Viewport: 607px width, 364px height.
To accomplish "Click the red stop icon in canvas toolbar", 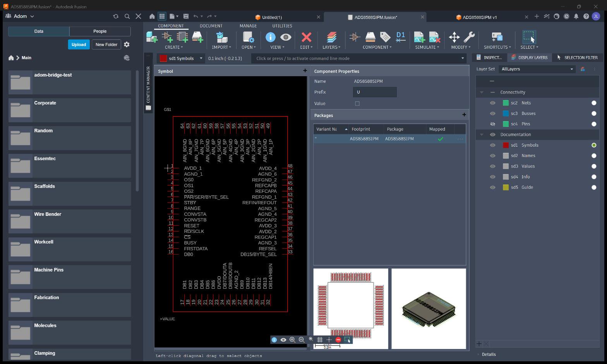I will click(338, 340).
